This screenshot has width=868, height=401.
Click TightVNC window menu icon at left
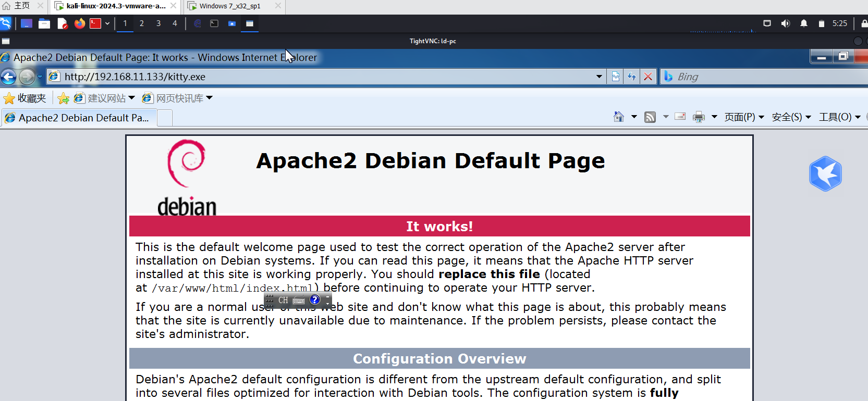click(6, 41)
